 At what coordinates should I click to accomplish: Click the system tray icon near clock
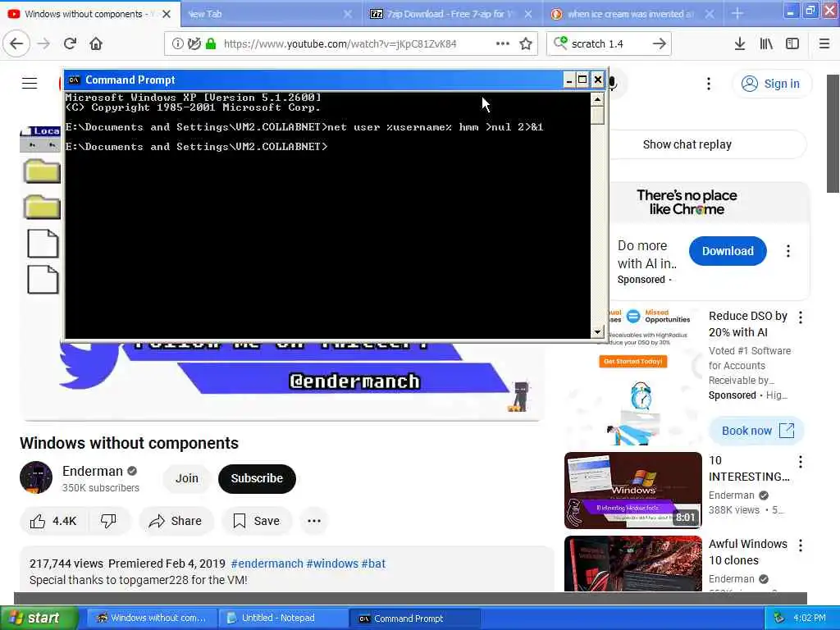pyautogui.click(x=778, y=619)
